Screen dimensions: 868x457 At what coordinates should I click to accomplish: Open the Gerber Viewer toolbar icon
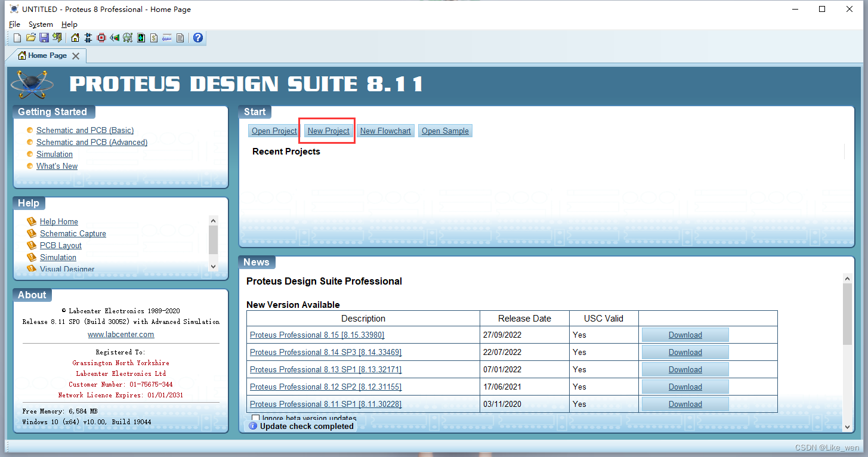[x=128, y=38]
